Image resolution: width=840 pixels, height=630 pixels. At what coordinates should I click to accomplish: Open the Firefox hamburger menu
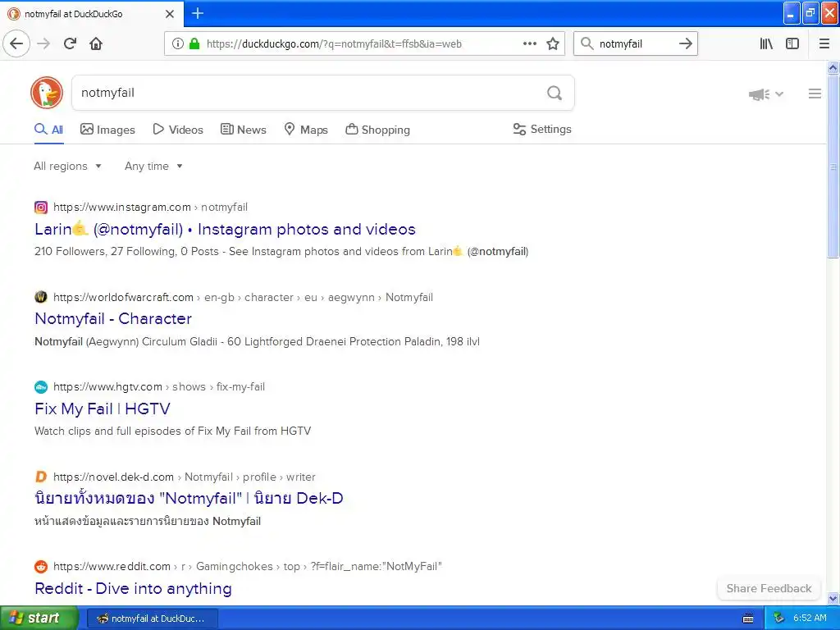click(x=824, y=44)
